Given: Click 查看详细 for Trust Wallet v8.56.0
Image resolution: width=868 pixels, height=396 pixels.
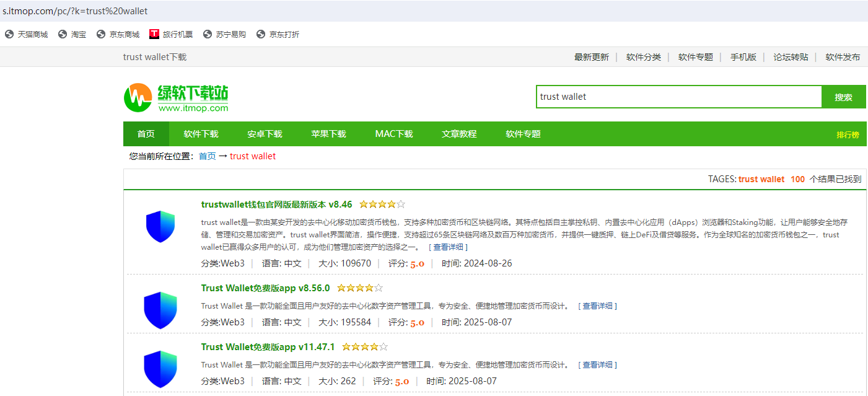Looking at the screenshot, I should click(597, 306).
